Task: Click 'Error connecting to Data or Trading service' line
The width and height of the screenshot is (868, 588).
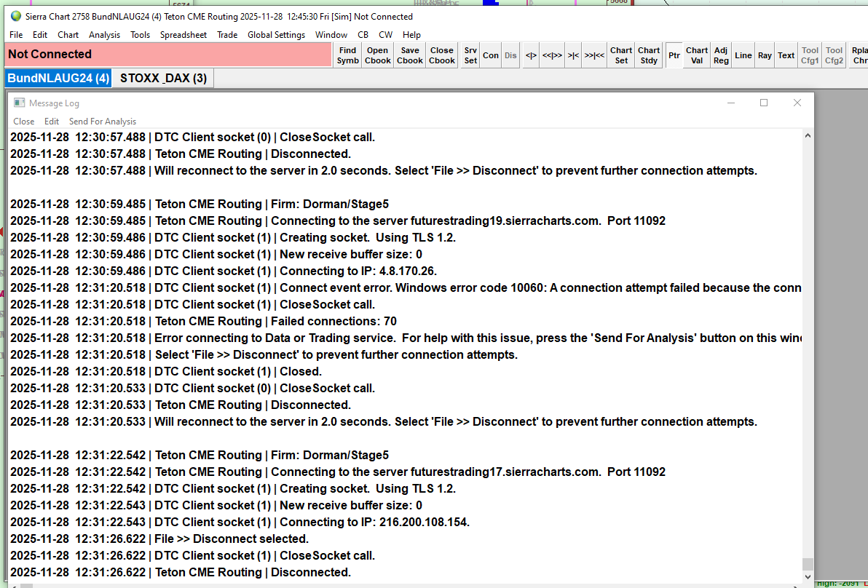Action: click(406, 338)
